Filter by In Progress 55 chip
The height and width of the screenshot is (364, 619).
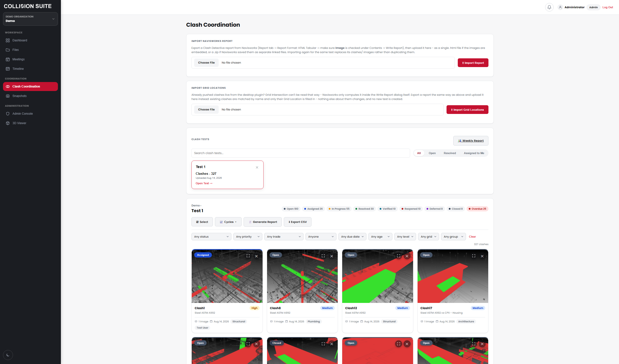tap(339, 209)
